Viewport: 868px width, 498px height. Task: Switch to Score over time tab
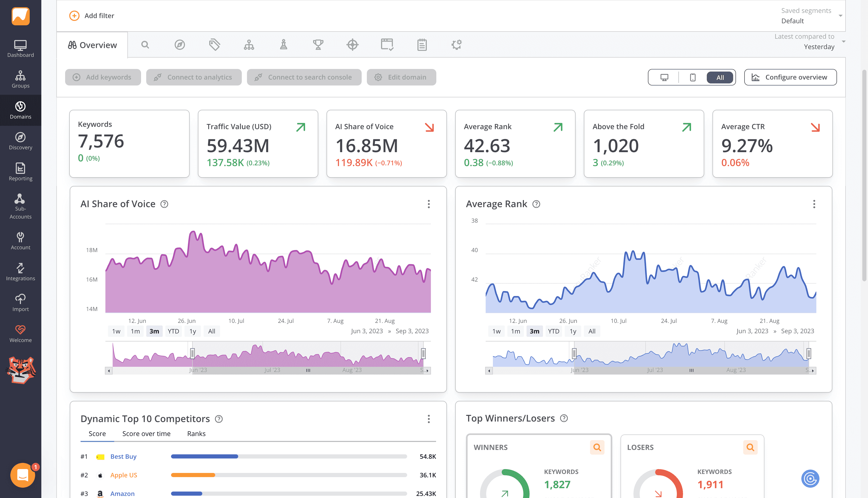[146, 434]
